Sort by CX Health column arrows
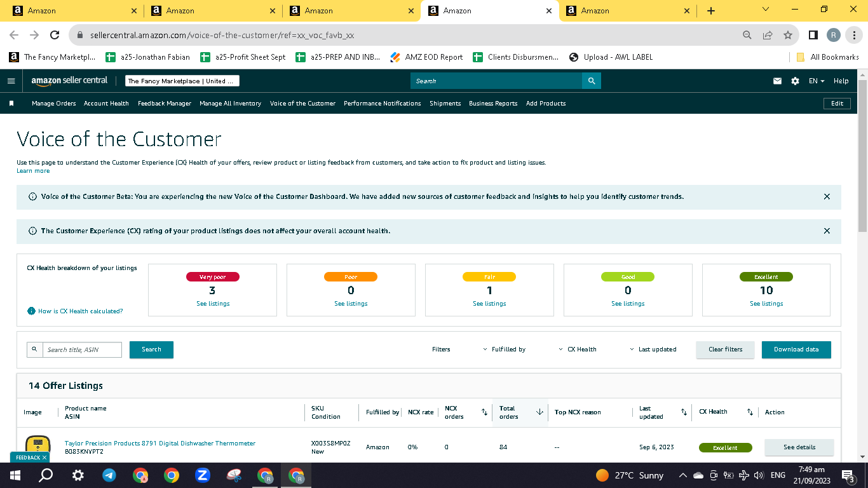This screenshot has height=488, width=868. [750, 412]
